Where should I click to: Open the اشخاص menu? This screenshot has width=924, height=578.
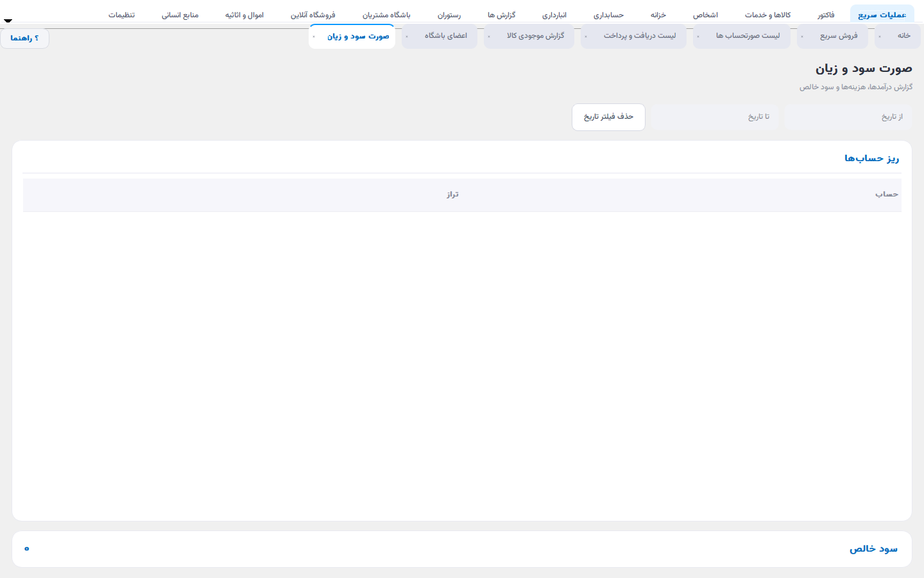[x=705, y=15]
